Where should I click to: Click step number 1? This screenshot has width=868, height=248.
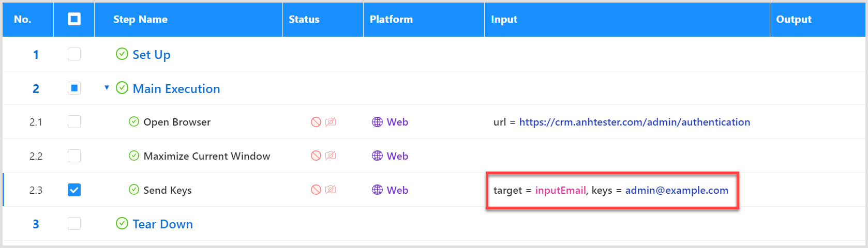coord(36,54)
